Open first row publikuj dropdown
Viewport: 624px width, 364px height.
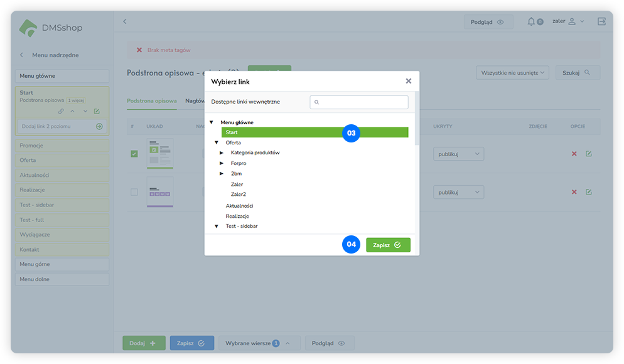point(458,154)
